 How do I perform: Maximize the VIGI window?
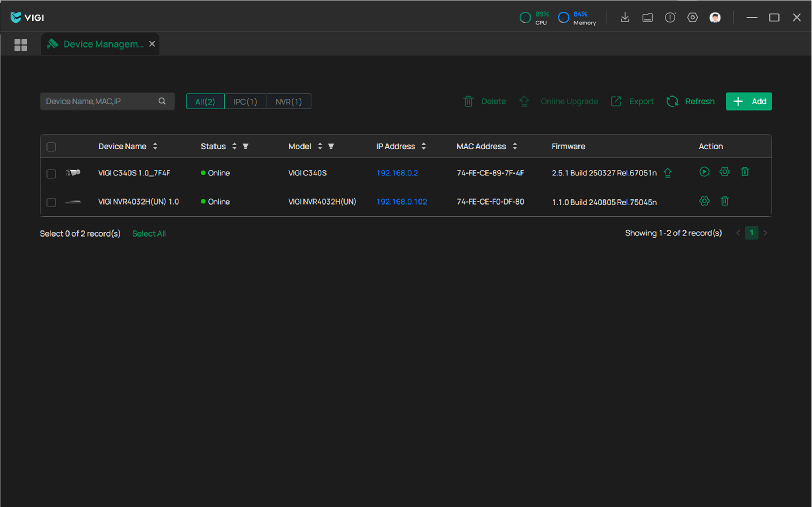(774, 17)
